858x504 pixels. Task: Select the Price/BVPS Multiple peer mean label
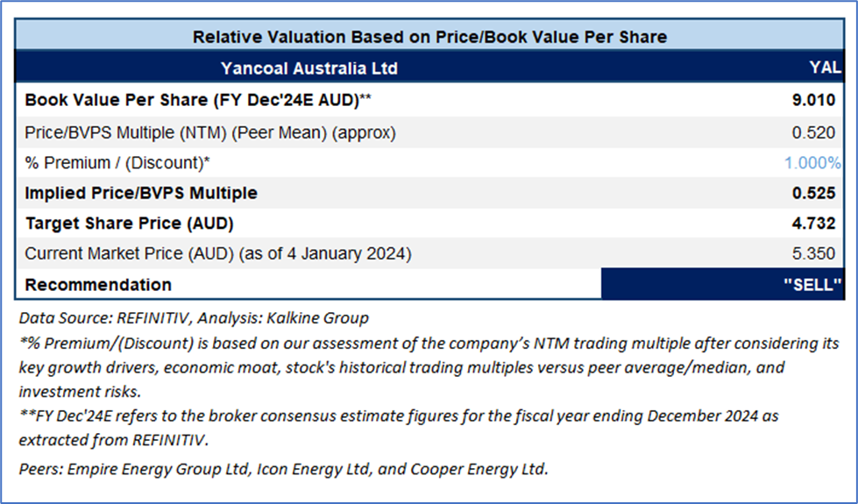[210, 132]
